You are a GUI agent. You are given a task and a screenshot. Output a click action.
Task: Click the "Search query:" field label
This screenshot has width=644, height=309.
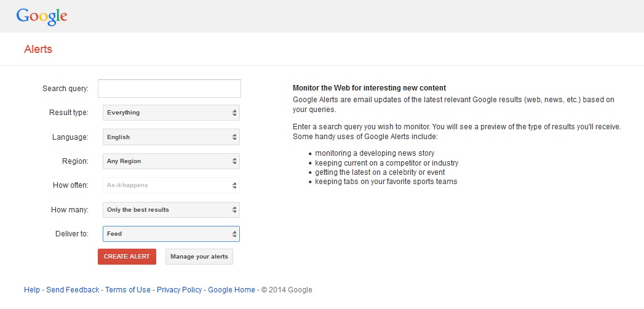point(65,89)
